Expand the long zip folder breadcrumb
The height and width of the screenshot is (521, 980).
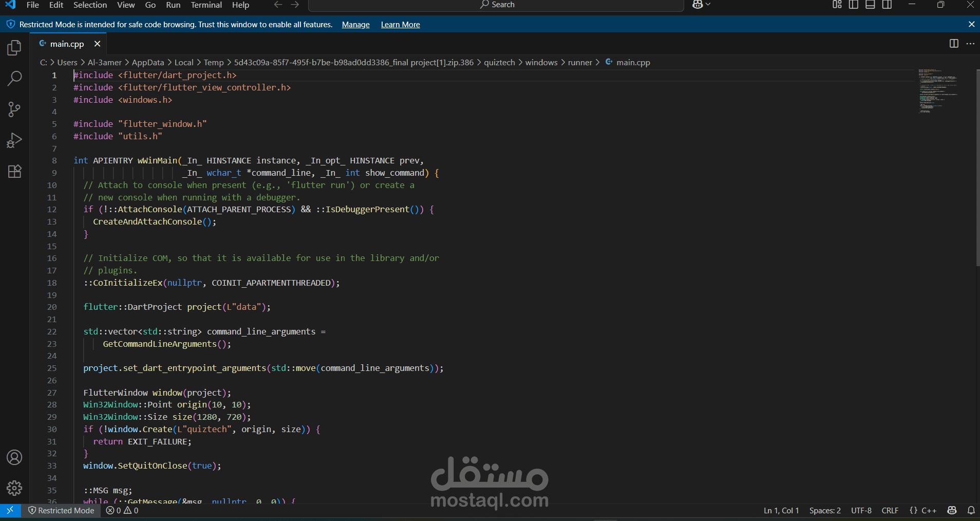coord(354,62)
